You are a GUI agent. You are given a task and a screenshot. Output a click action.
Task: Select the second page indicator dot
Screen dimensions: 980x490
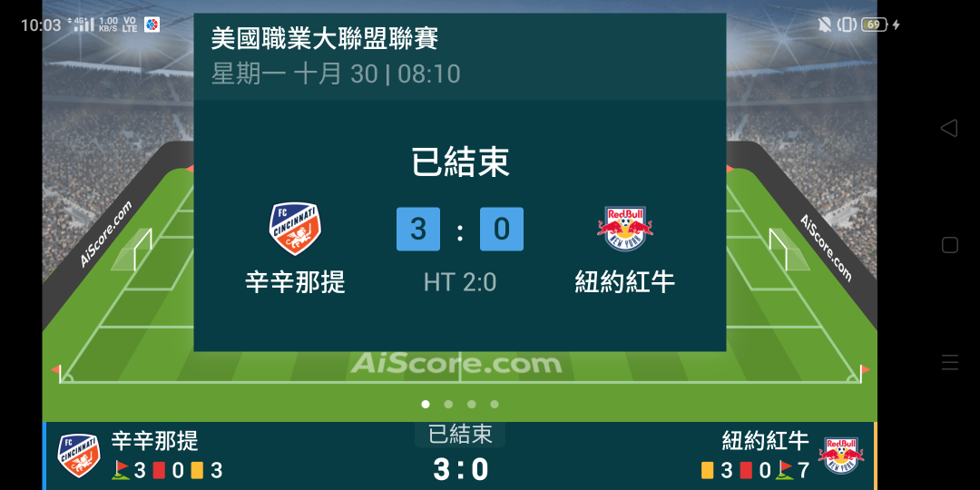(x=448, y=405)
